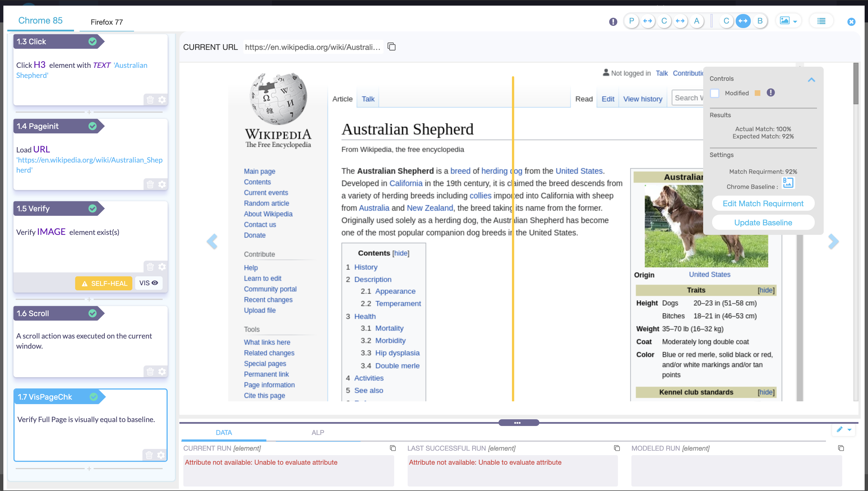Image resolution: width=868 pixels, height=491 pixels.
Task: Click 'Match Requirment: 92%' setting text
Action: [763, 171]
